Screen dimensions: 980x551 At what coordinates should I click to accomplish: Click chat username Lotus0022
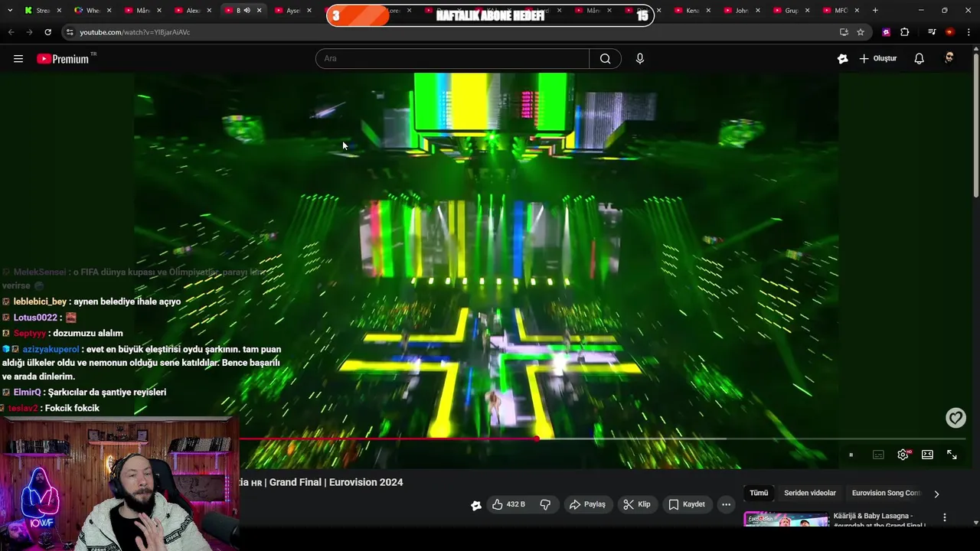pyautogui.click(x=35, y=318)
